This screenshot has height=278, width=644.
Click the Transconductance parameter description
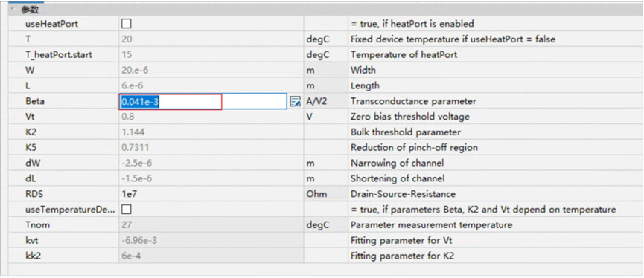pyautogui.click(x=413, y=101)
